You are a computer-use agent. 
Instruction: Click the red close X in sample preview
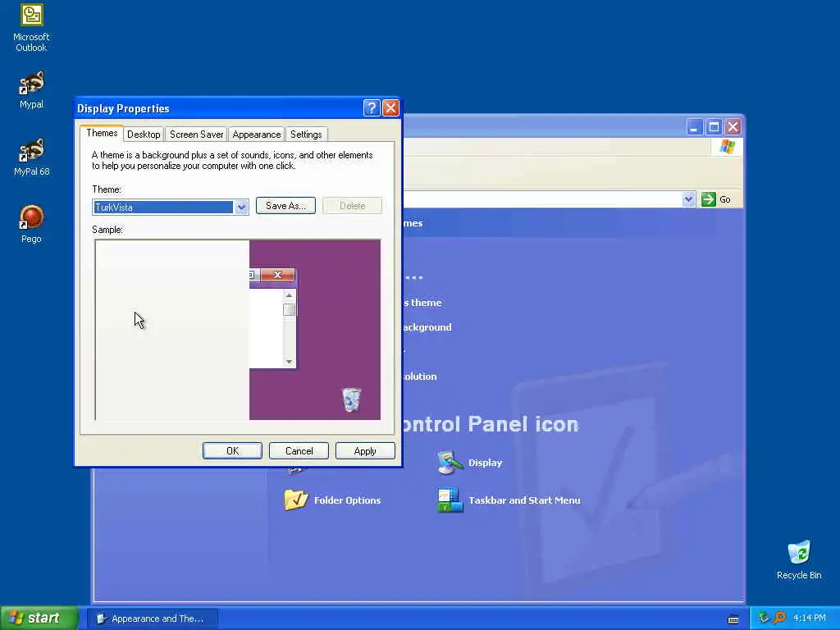point(277,275)
